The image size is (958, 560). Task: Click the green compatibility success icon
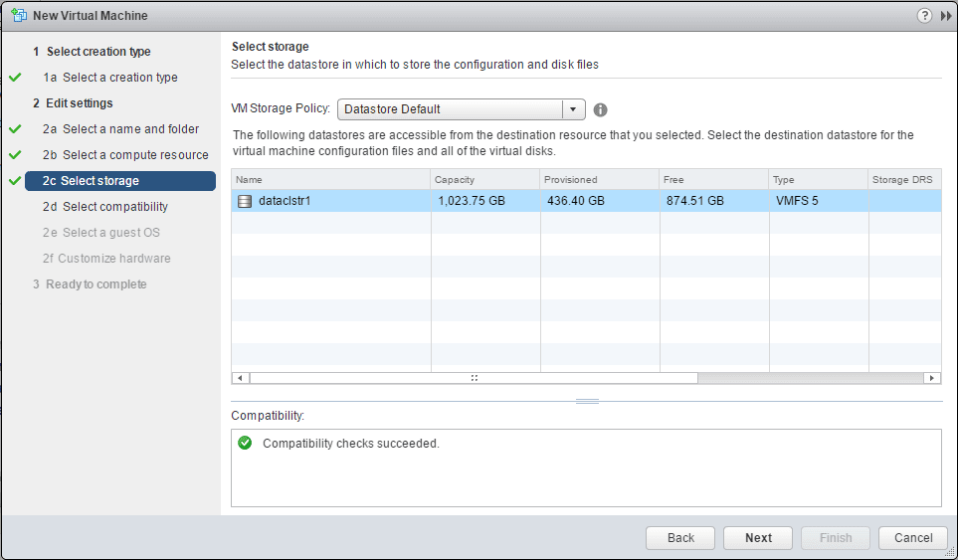coord(245,443)
